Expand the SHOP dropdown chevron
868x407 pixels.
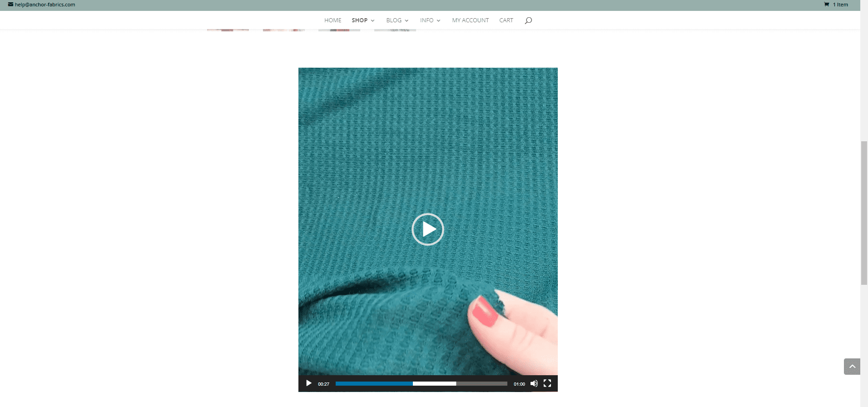[x=372, y=21]
